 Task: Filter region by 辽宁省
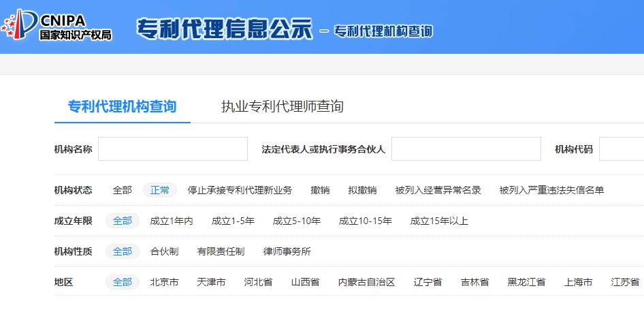coord(428,283)
